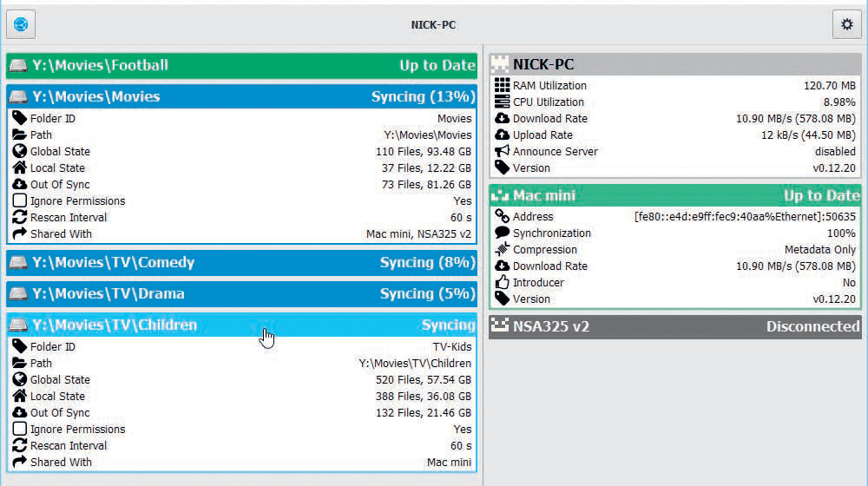Click the drive icon beside Y:\Movies\Football
The height and width of the screenshot is (486, 868).
click(x=18, y=65)
